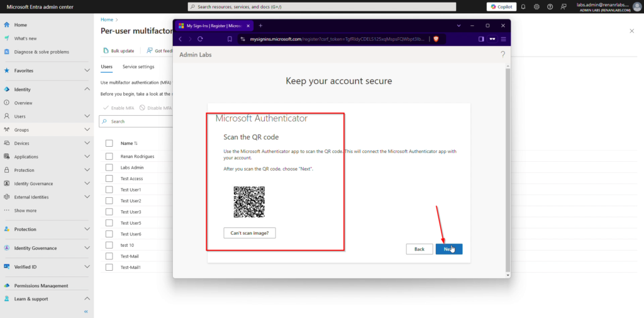
Task: Open a new browser tab
Action: (260, 26)
